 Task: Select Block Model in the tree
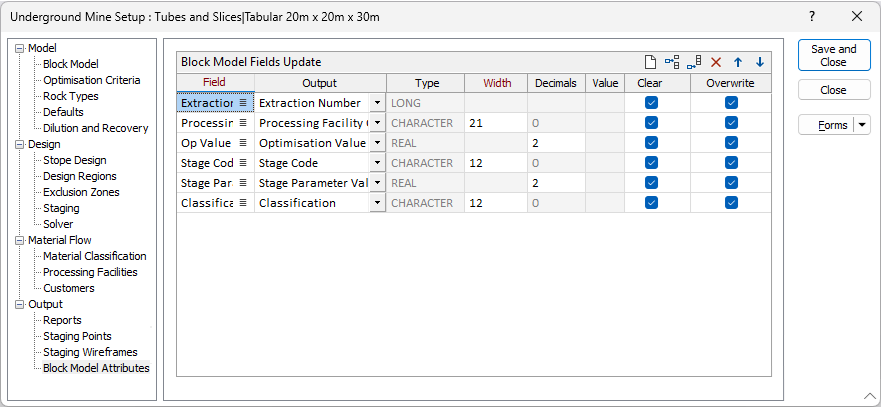pyautogui.click(x=71, y=64)
